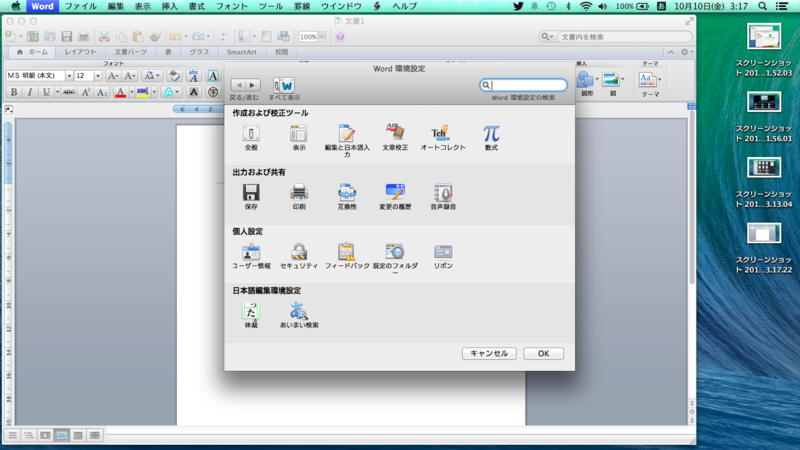The image size is (800, 450).
Task: Click the Spotlight magnifier in menu bar
Action: click(762, 6)
